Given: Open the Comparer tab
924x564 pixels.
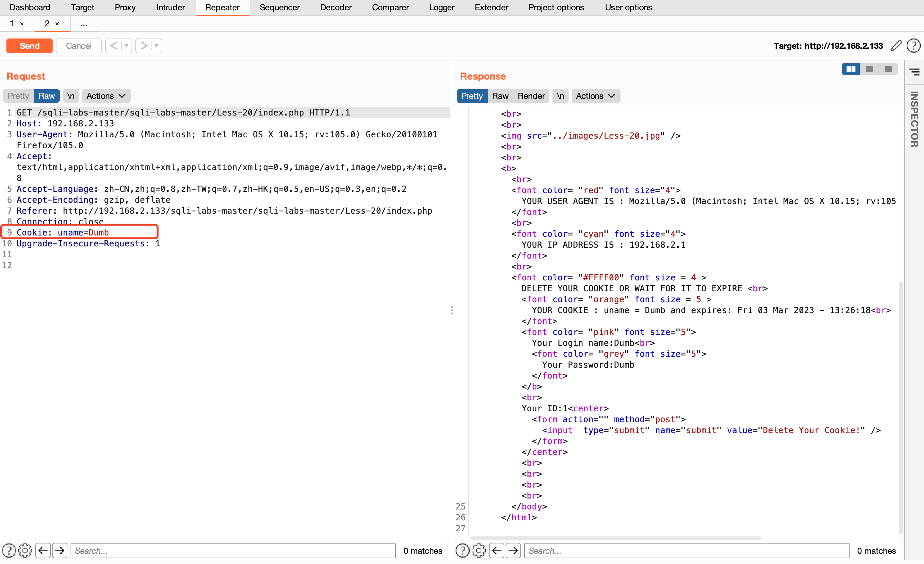Looking at the screenshot, I should click(x=390, y=7).
